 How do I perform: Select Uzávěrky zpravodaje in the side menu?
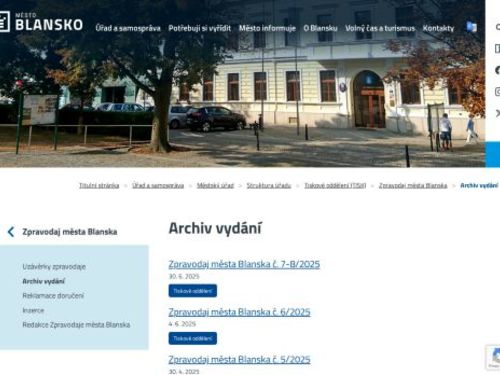[54, 267]
